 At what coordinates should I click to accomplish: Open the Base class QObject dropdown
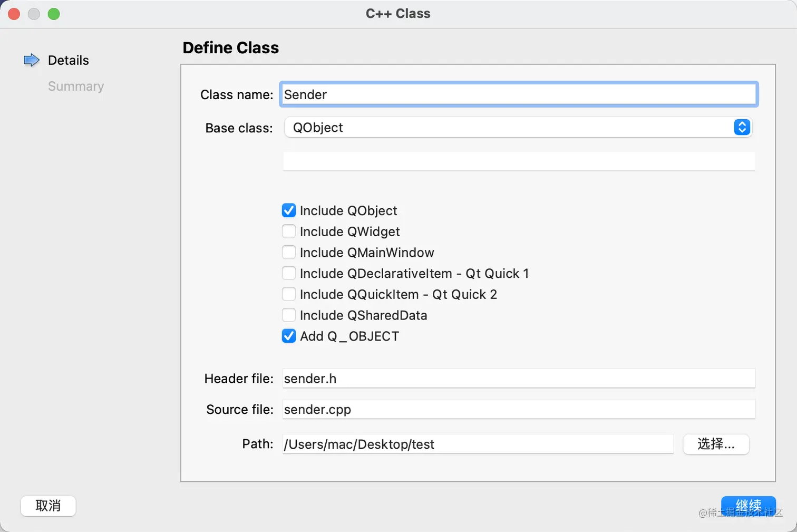[x=518, y=128]
